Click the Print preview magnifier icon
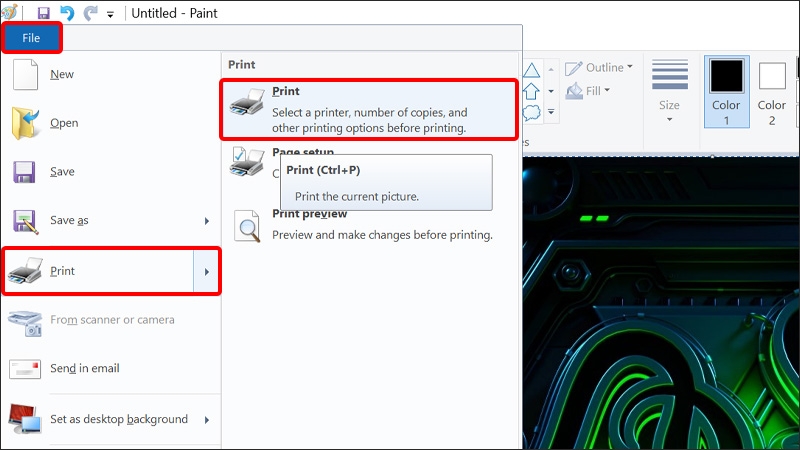800x450 pixels. pos(247,226)
